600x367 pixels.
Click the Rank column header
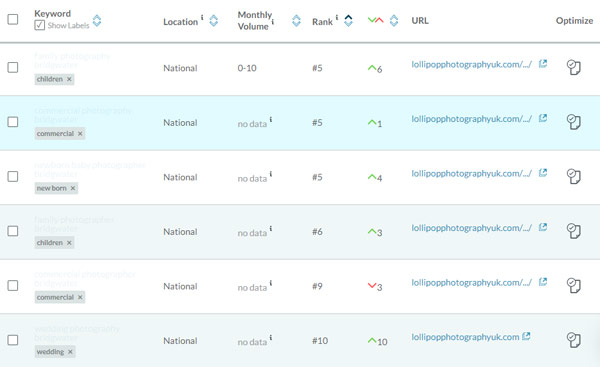(322, 22)
